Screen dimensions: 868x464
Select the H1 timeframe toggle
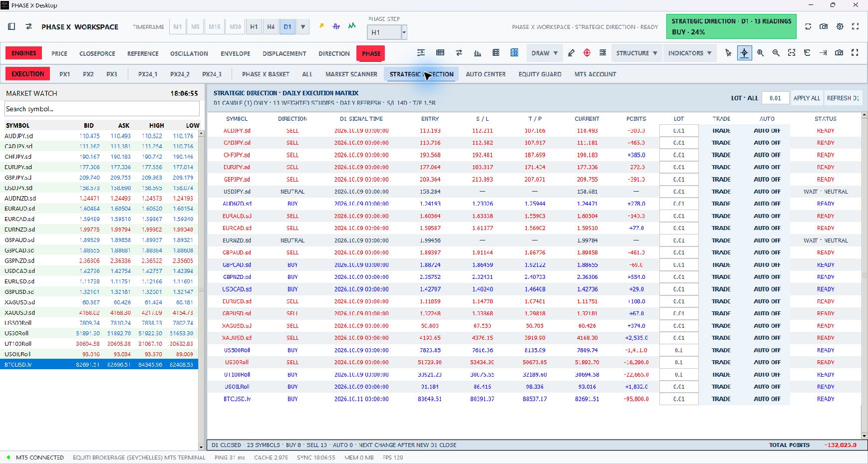click(x=254, y=26)
